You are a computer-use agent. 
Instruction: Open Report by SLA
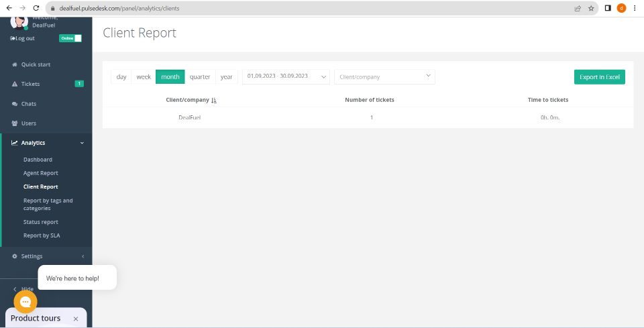coord(42,235)
